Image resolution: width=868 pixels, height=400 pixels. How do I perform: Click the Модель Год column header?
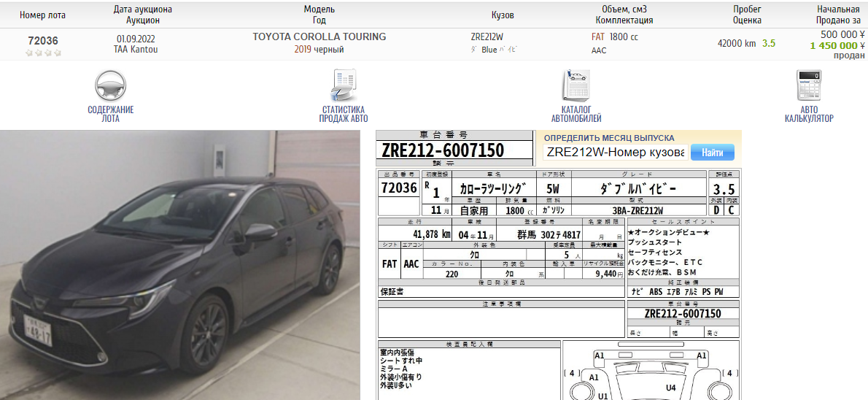click(319, 15)
